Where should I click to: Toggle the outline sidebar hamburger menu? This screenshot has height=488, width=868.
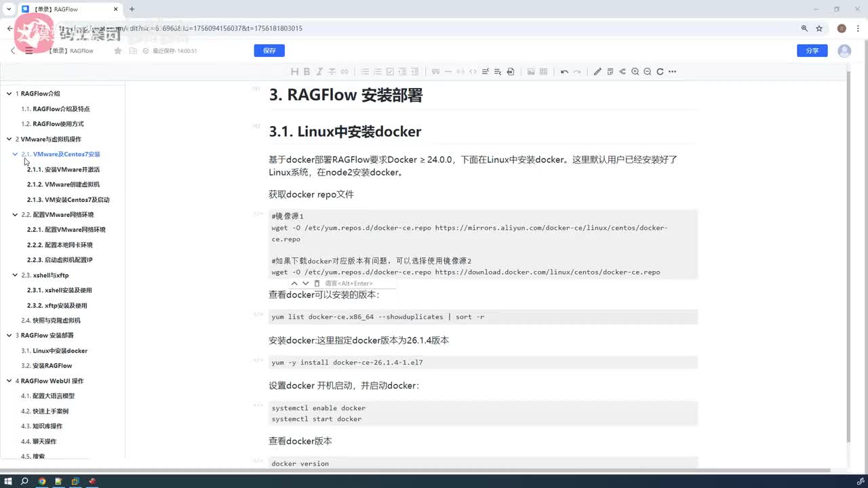pyautogui.click(x=28, y=51)
